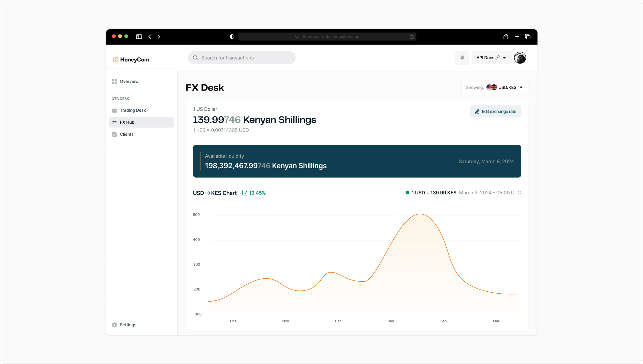The width and height of the screenshot is (643, 364).
Task: Go back with browser back arrow
Action: click(150, 37)
